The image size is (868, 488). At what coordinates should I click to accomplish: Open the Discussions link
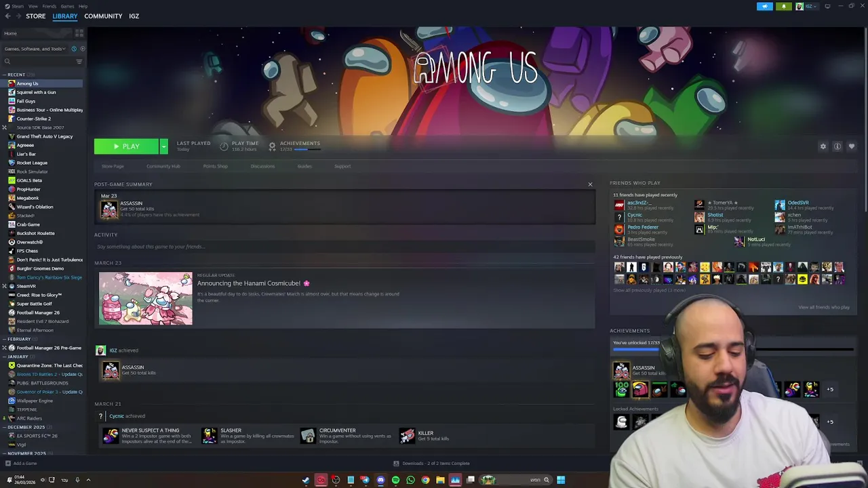pos(262,166)
